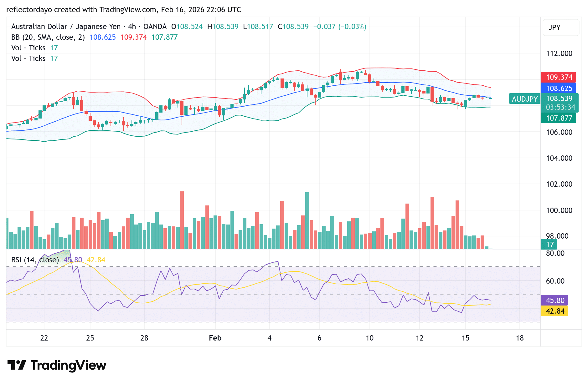Click the yellow RSI average label 42.84

[x=554, y=311]
